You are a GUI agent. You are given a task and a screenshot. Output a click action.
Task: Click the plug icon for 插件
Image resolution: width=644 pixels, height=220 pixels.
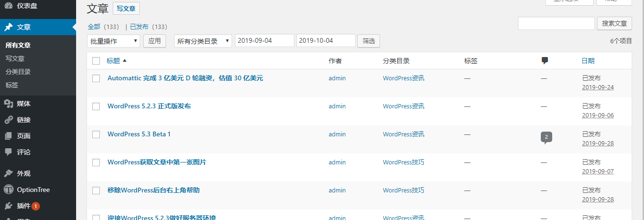(9, 206)
